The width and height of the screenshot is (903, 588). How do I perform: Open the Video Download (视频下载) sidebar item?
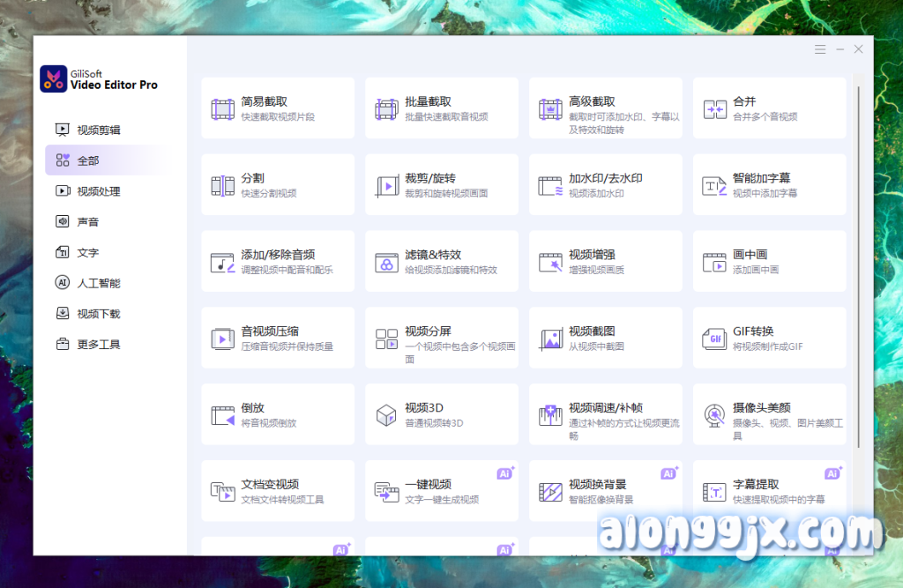(x=98, y=314)
